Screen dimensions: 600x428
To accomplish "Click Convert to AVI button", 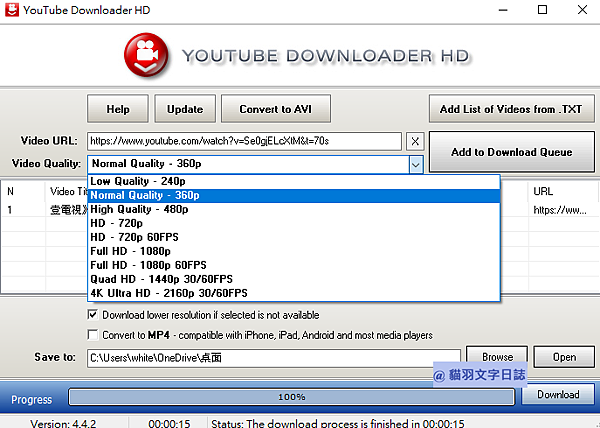I will coord(276,109).
